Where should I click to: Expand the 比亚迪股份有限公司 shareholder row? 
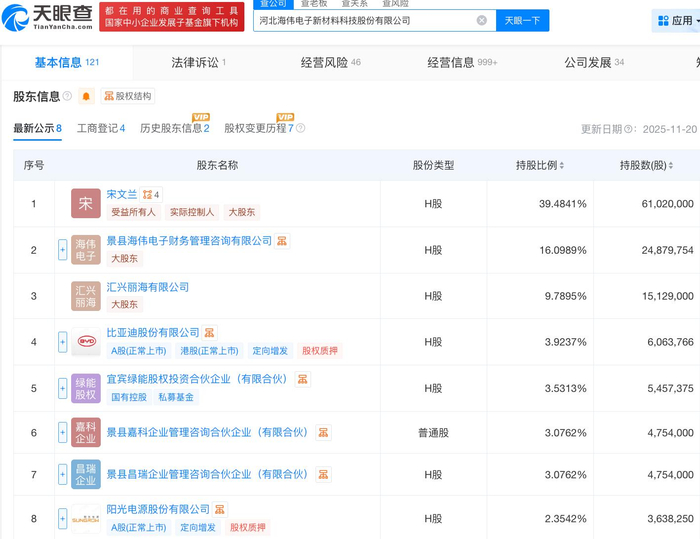62,342
